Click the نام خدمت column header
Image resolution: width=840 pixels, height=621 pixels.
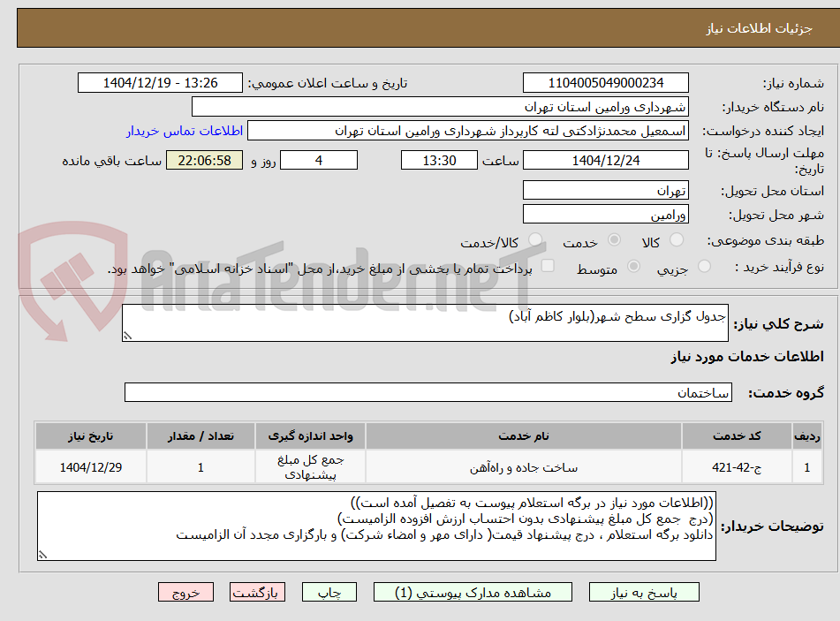coord(524,436)
